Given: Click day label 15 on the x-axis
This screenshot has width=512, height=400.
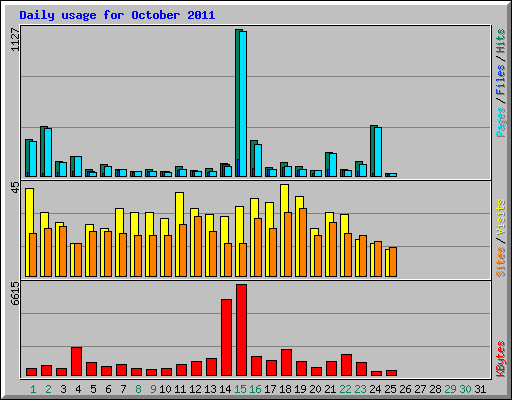Looking at the screenshot, I should click(x=240, y=389).
